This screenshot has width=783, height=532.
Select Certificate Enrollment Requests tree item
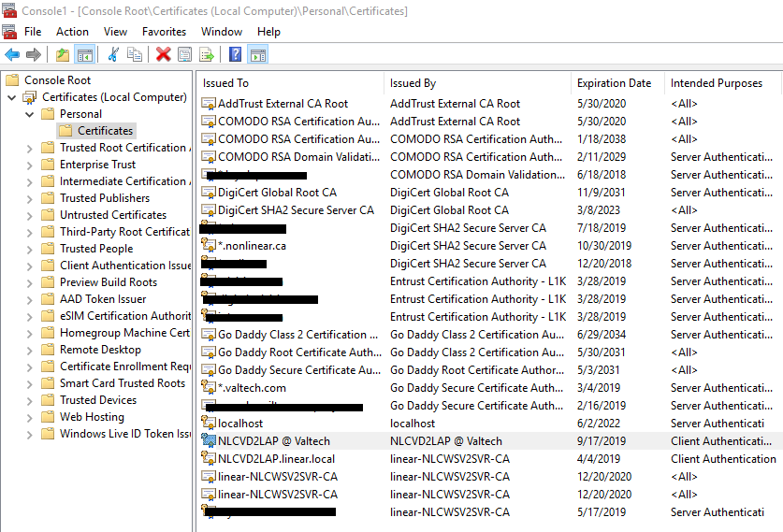point(125,367)
